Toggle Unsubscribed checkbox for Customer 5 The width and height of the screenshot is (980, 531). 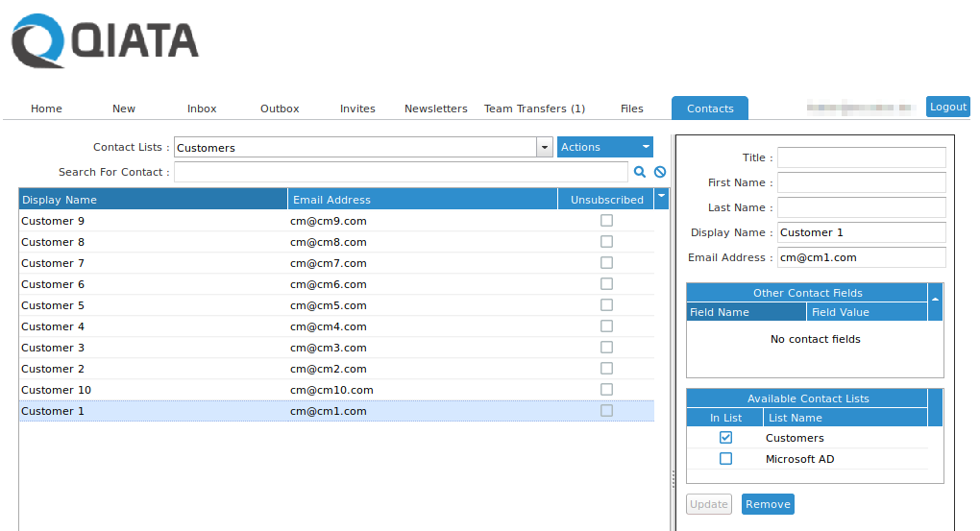[x=606, y=305]
